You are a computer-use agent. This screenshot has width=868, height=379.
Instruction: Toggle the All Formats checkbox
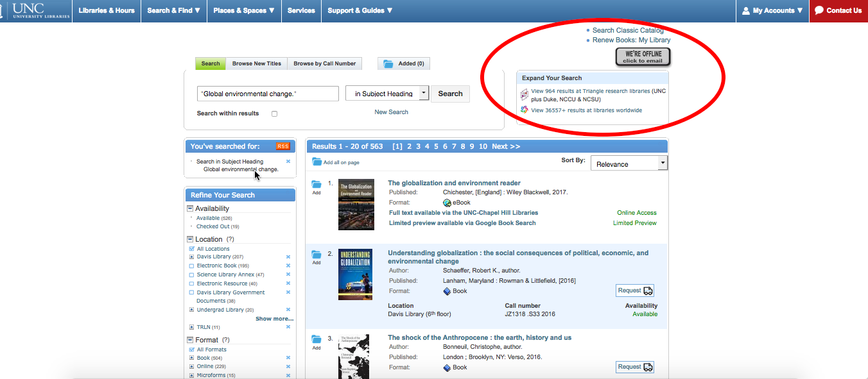tap(192, 350)
